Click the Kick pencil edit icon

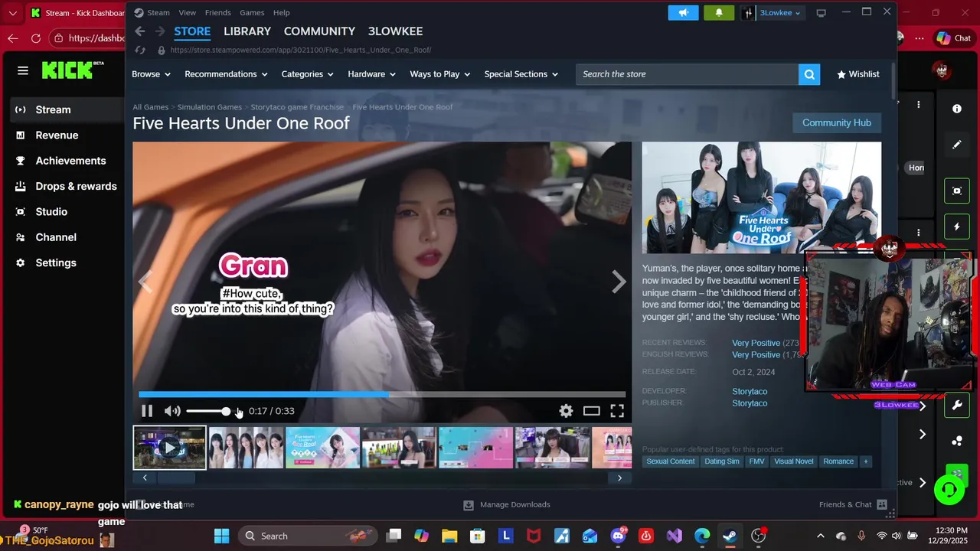(957, 144)
